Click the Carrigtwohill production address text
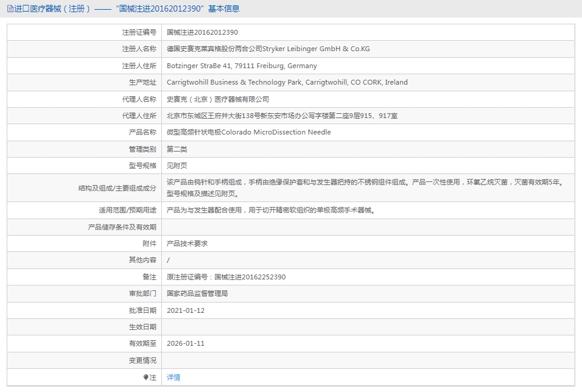The image size is (582, 392). tap(287, 82)
